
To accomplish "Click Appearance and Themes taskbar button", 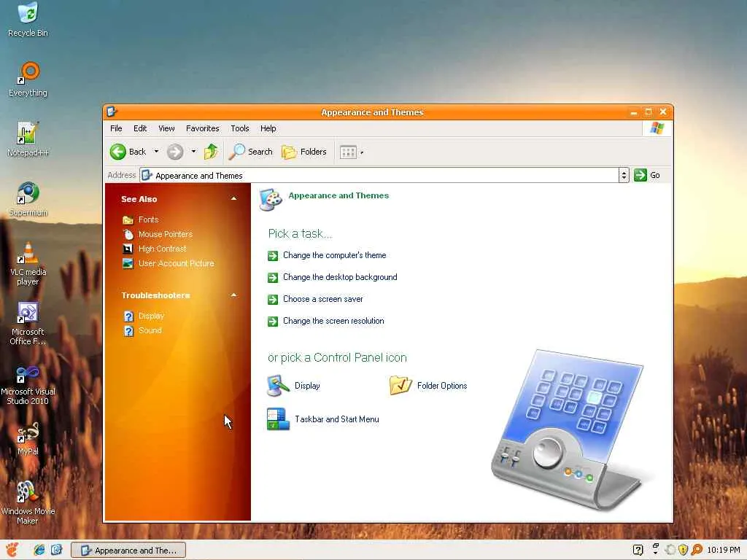I will pos(128,551).
